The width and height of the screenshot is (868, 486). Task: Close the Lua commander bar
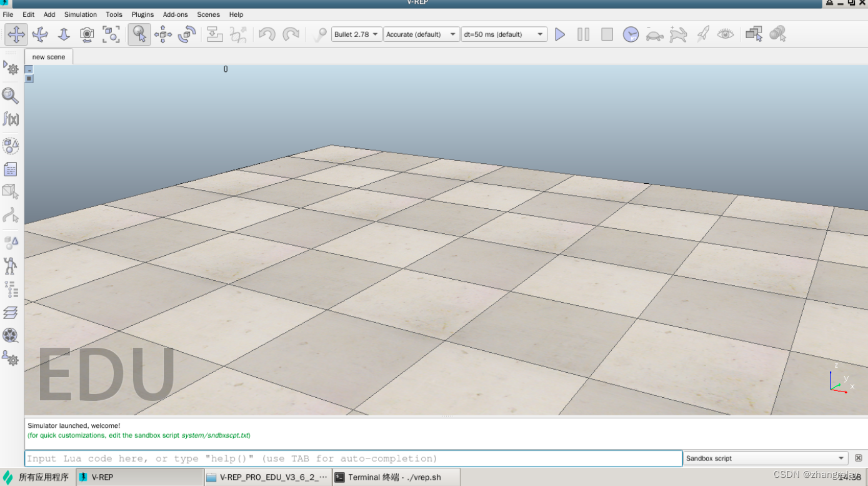coord(859,458)
